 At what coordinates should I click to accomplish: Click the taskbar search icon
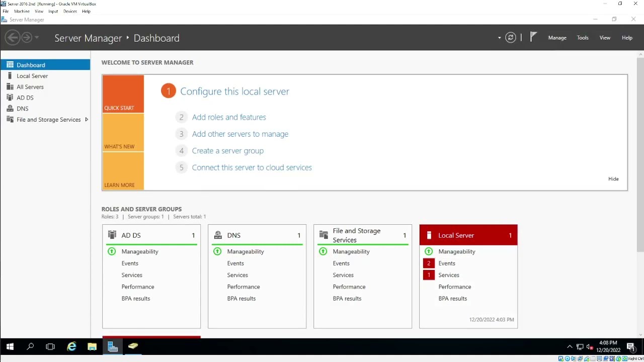[x=30, y=346]
